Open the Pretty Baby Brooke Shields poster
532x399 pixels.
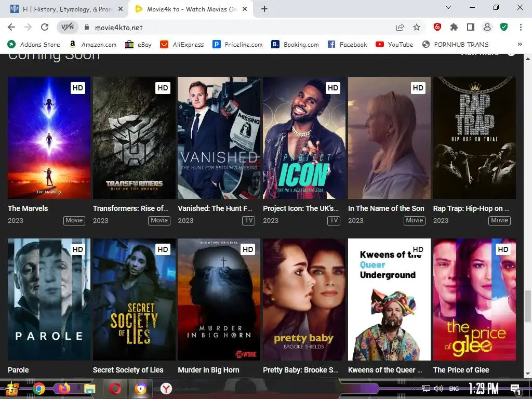click(x=304, y=299)
